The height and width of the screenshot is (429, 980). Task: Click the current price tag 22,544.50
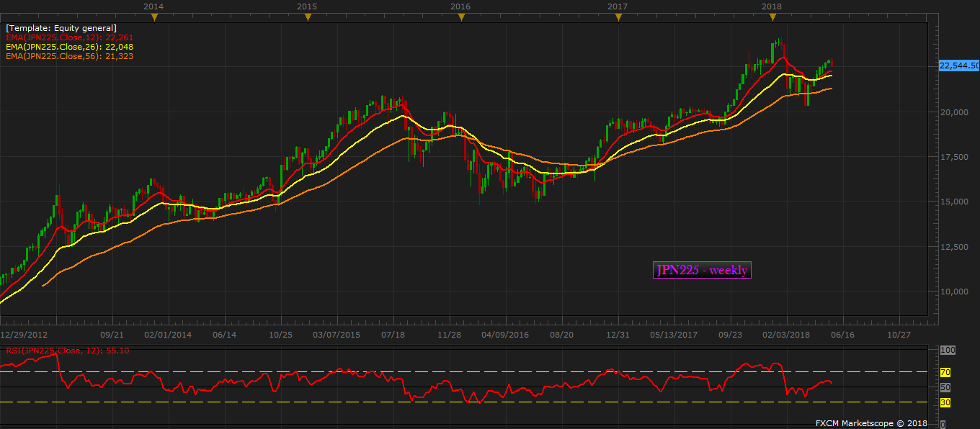pyautogui.click(x=958, y=66)
